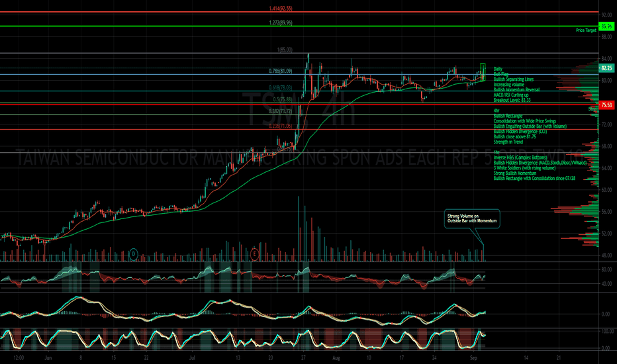Click the 'Price Target' text annotation
This screenshot has width=617, height=364.
point(586,30)
